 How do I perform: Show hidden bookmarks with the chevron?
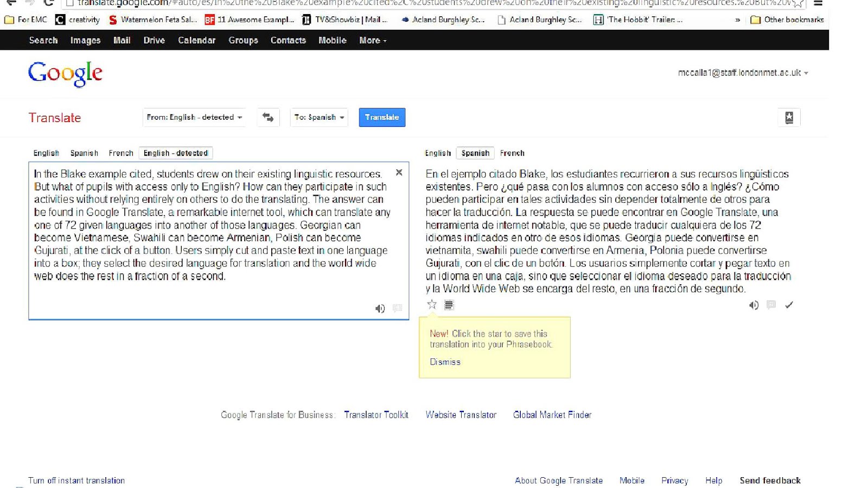[x=737, y=20]
